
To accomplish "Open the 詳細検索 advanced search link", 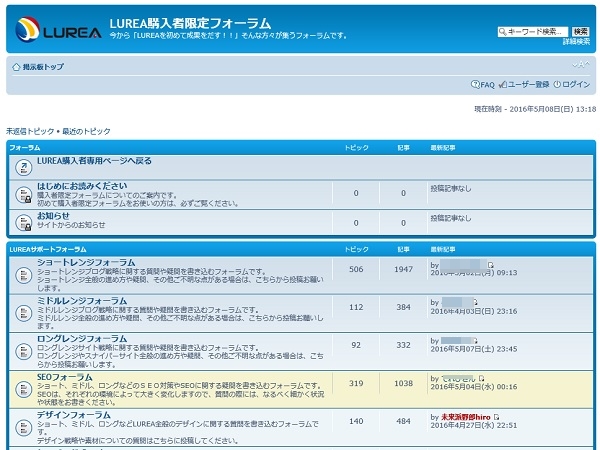I will (x=576, y=42).
